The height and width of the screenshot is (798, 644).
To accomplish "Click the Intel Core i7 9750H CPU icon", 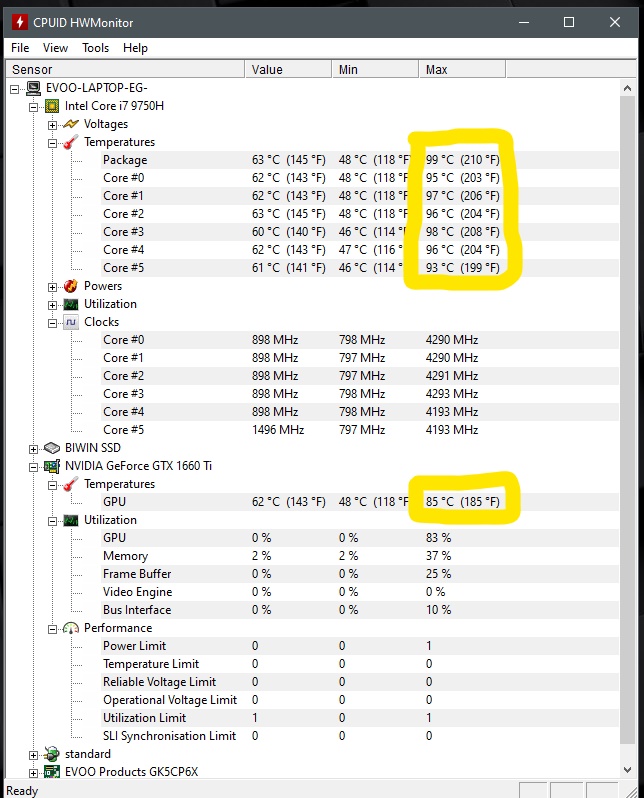I will click(52, 106).
